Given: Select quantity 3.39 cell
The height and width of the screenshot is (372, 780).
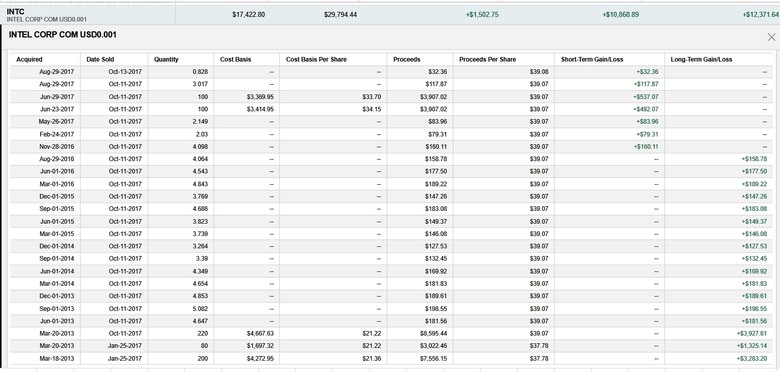Looking at the screenshot, I should coord(201,259).
